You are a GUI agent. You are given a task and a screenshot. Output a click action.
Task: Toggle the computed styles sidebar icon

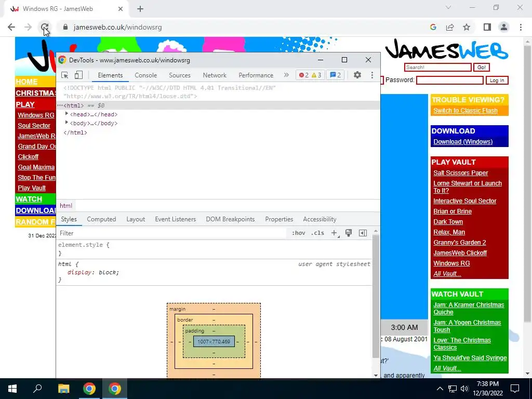click(x=363, y=233)
